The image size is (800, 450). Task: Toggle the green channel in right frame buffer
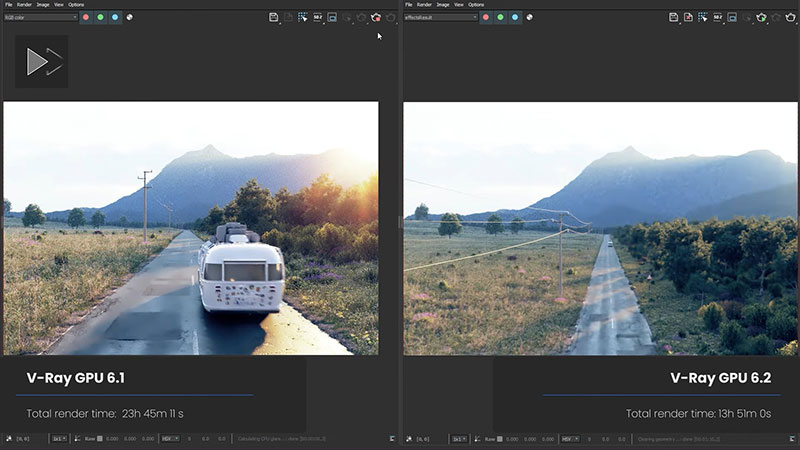click(500, 17)
